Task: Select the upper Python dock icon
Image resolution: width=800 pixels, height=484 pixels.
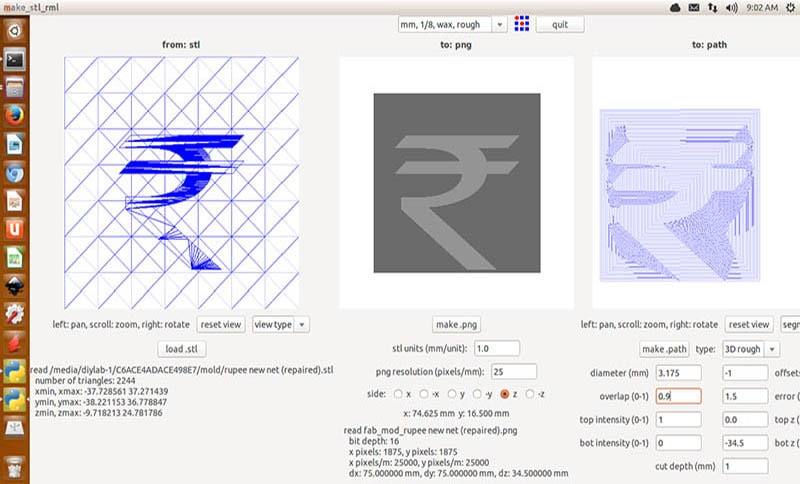Action: [14, 371]
